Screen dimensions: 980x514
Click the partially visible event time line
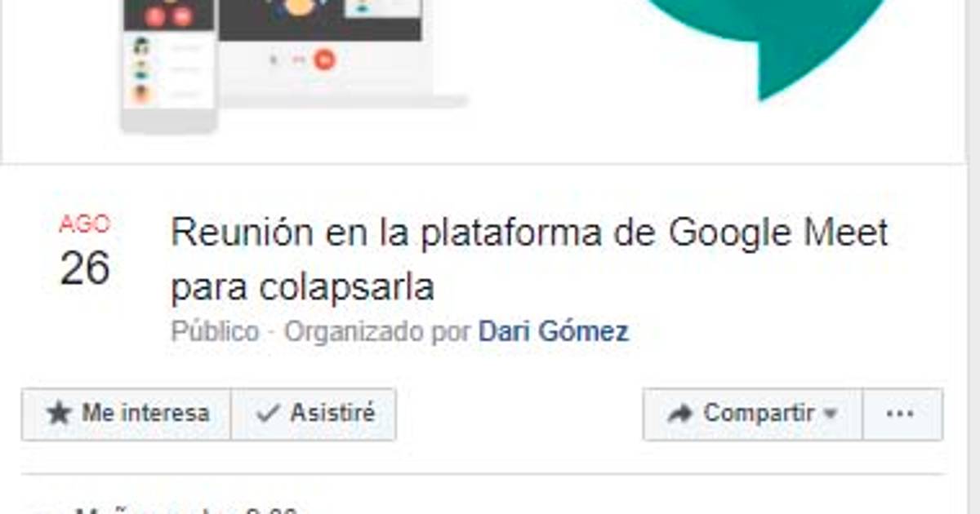pos(186,510)
